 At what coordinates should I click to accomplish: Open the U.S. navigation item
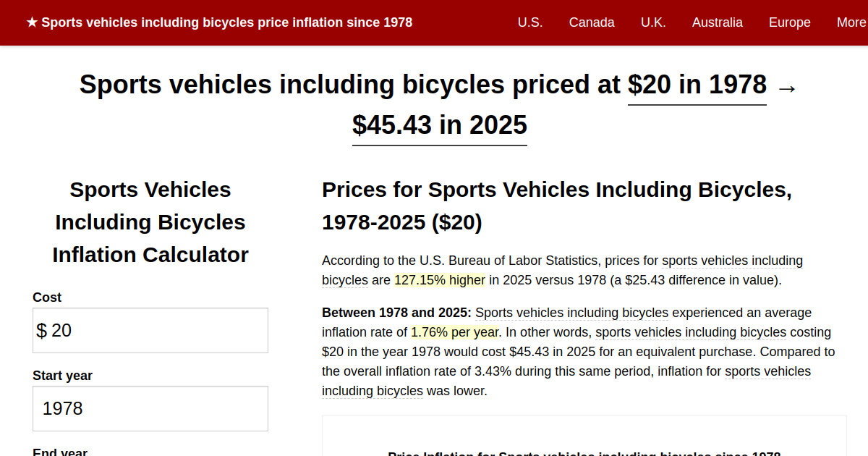530,22
